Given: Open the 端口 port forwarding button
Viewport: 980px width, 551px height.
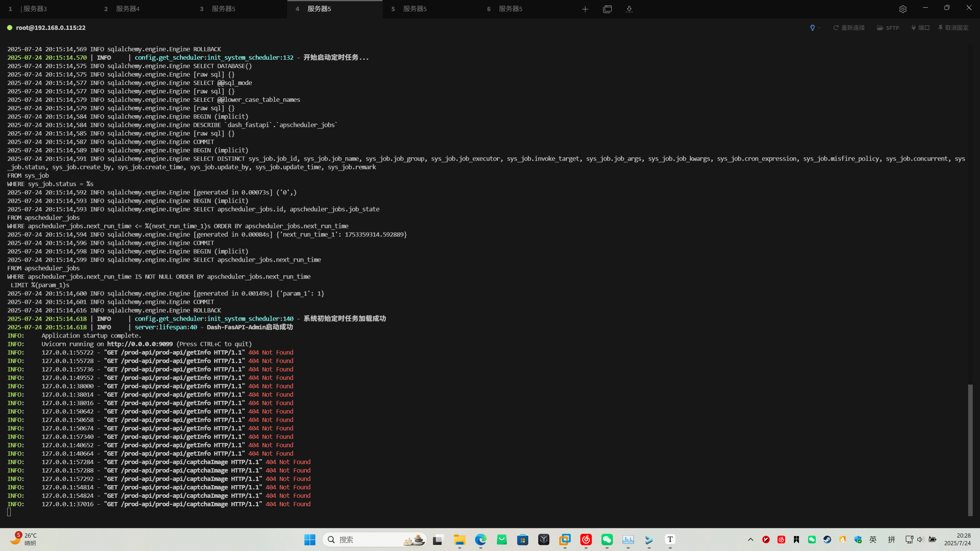Looking at the screenshot, I should 920,28.
